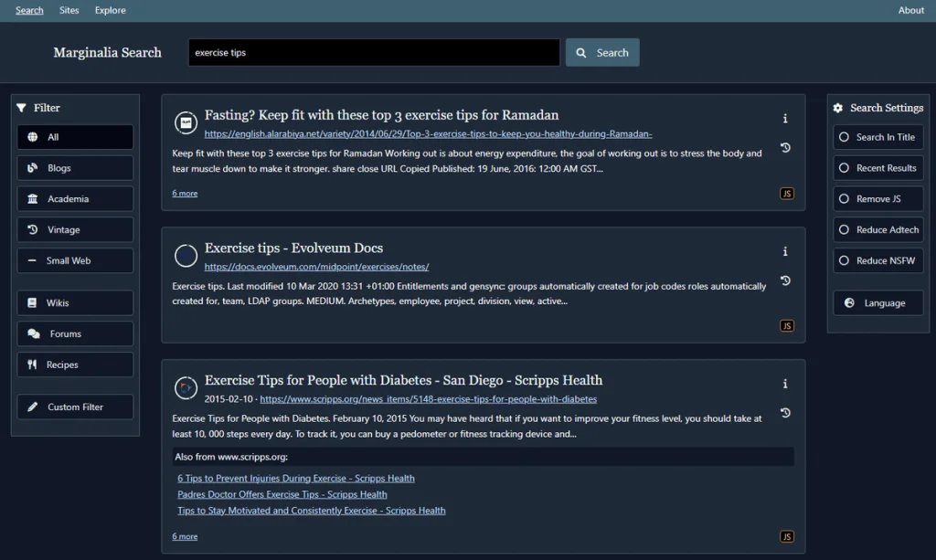
Task: Click the magnifier icon in Search button
Action: [x=580, y=53]
